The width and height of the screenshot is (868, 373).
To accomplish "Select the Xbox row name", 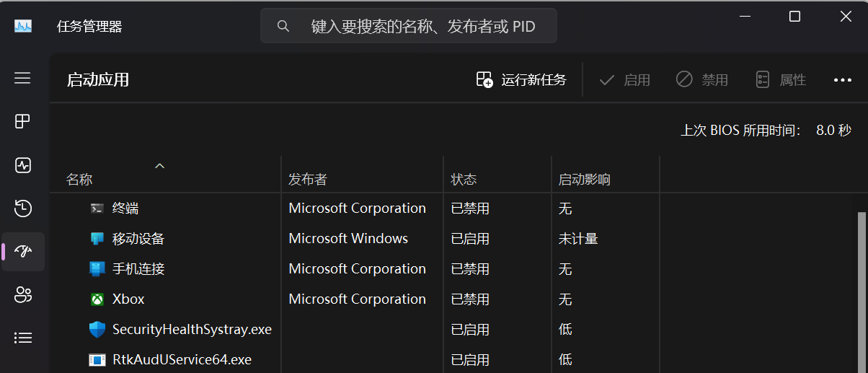I will (128, 299).
